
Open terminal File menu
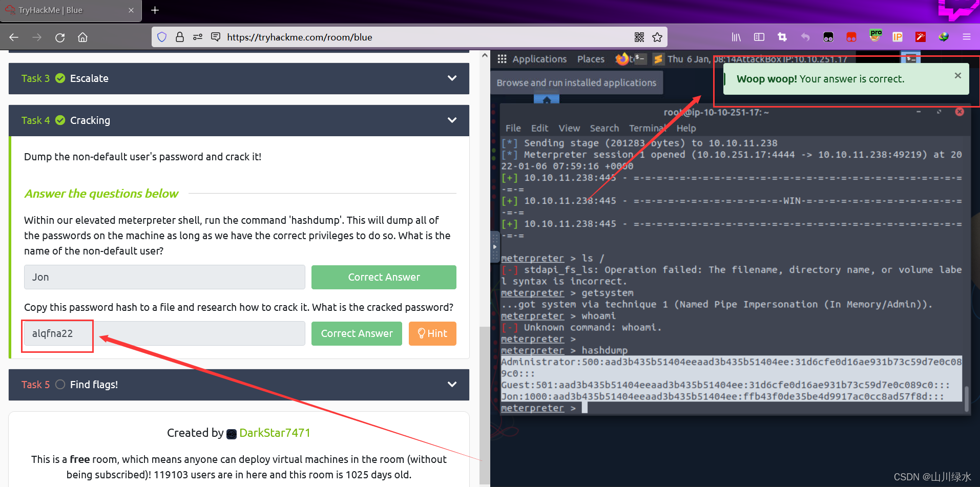(513, 128)
